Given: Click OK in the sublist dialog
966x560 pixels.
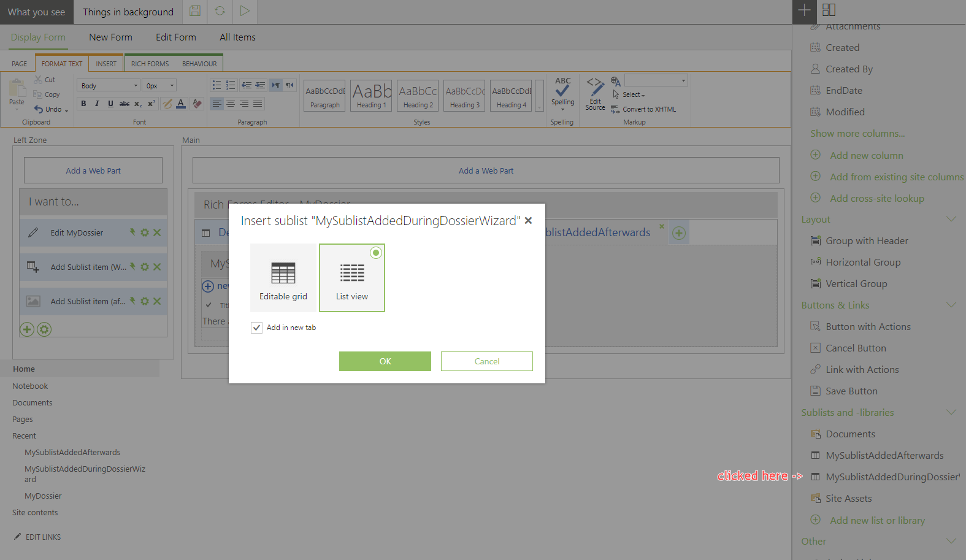Looking at the screenshot, I should click(x=385, y=361).
